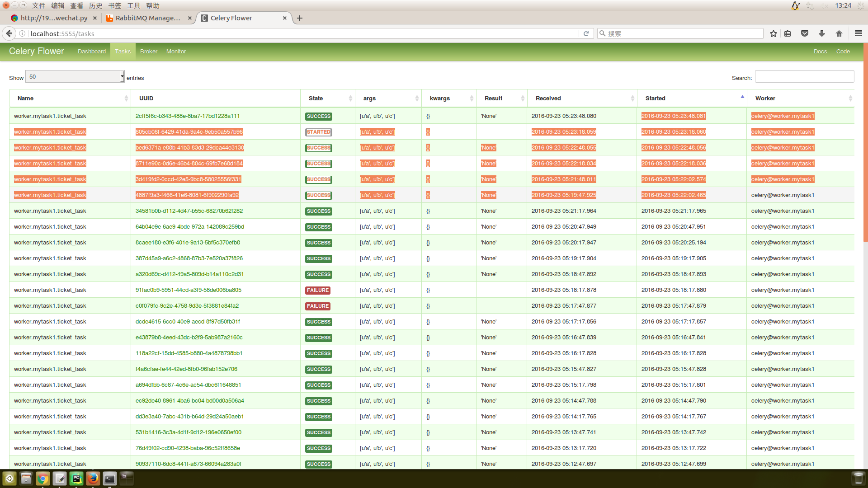Open task UUID 34581b0b-d112-4d47-b55c-68270b62f282

(x=189, y=211)
